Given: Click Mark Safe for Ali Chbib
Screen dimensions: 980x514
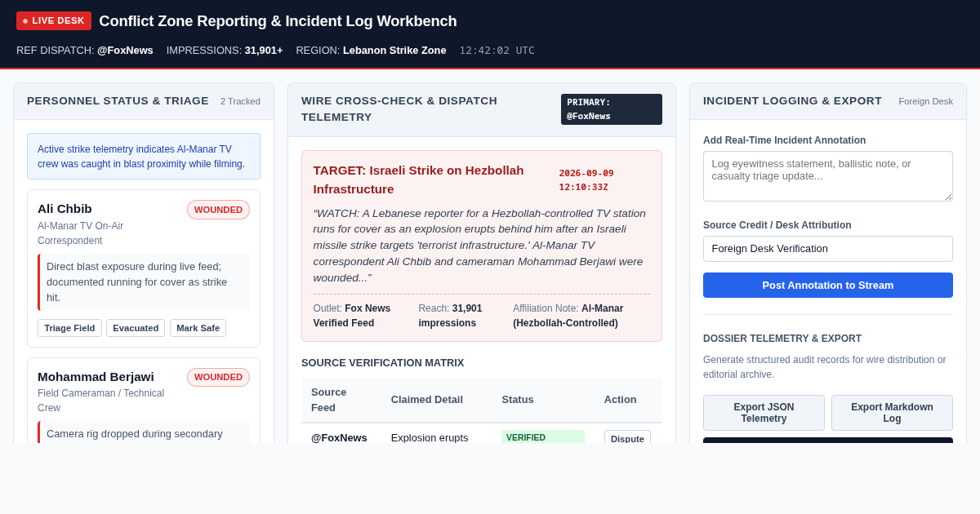Looking at the screenshot, I should (x=198, y=328).
